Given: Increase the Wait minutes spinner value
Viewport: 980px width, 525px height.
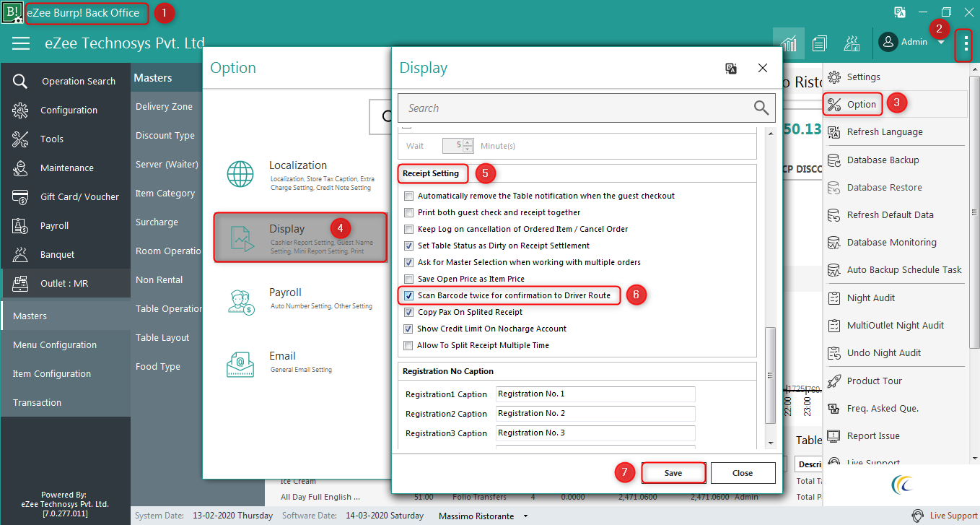Looking at the screenshot, I should 468,142.
